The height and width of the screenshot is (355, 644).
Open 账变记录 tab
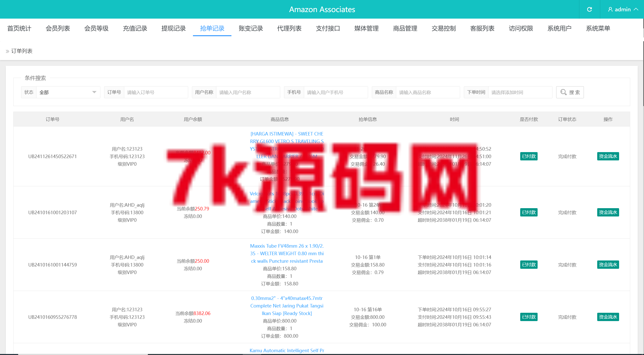251,28
